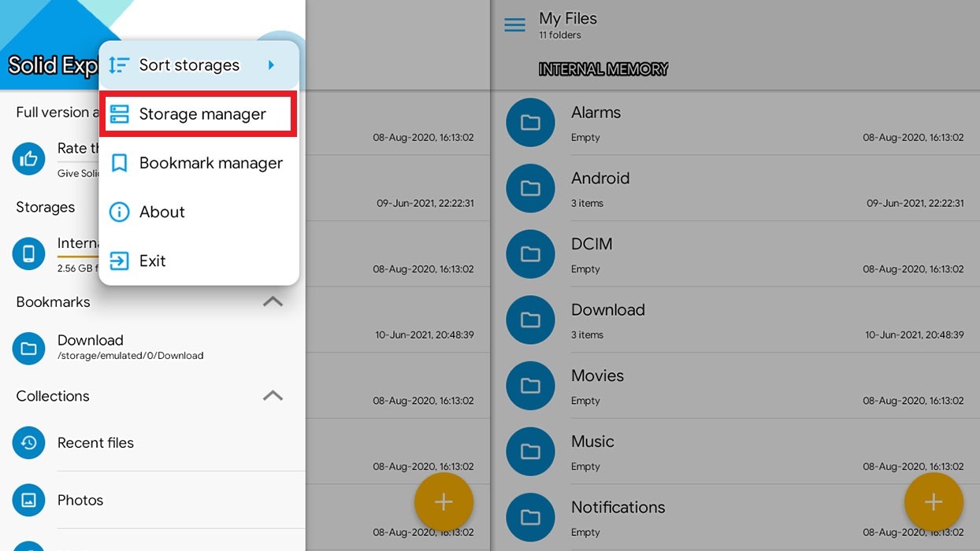Click the About info icon
The image size is (980, 551).
pos(119,212)
